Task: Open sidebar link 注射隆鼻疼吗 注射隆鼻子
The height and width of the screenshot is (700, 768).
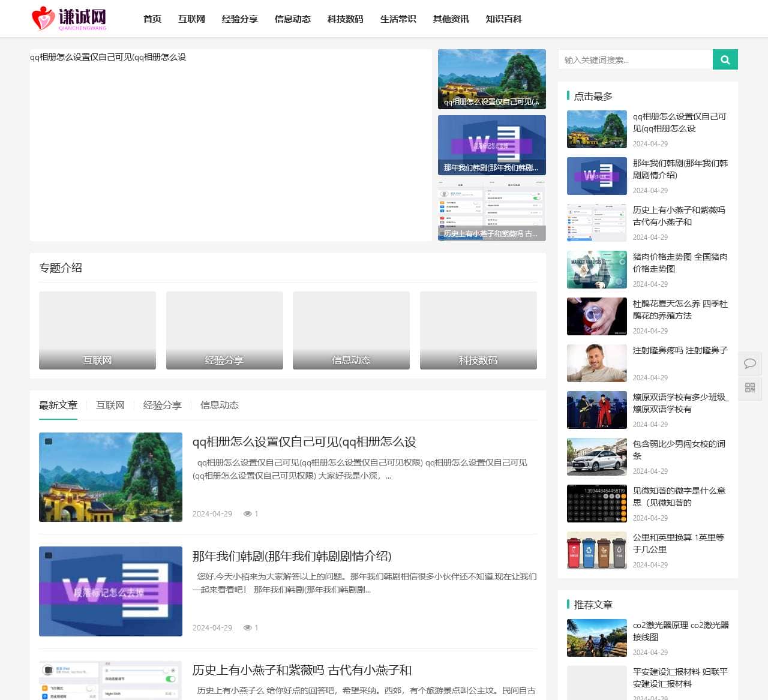Action: 680,350
